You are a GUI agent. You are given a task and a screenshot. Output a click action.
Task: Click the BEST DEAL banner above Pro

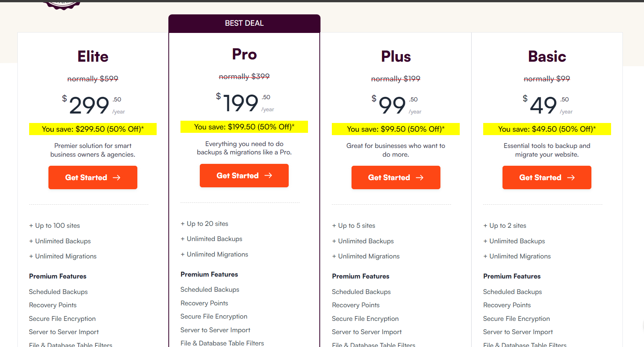(244, 23)
